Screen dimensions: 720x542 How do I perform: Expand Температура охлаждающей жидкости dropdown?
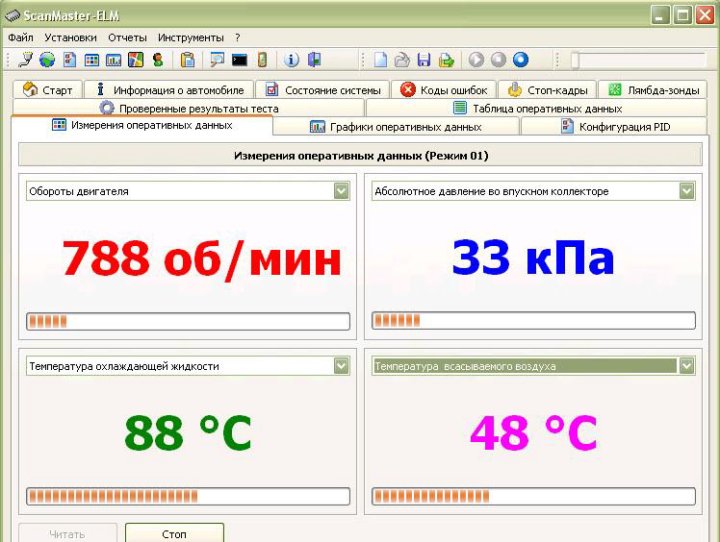341,366
